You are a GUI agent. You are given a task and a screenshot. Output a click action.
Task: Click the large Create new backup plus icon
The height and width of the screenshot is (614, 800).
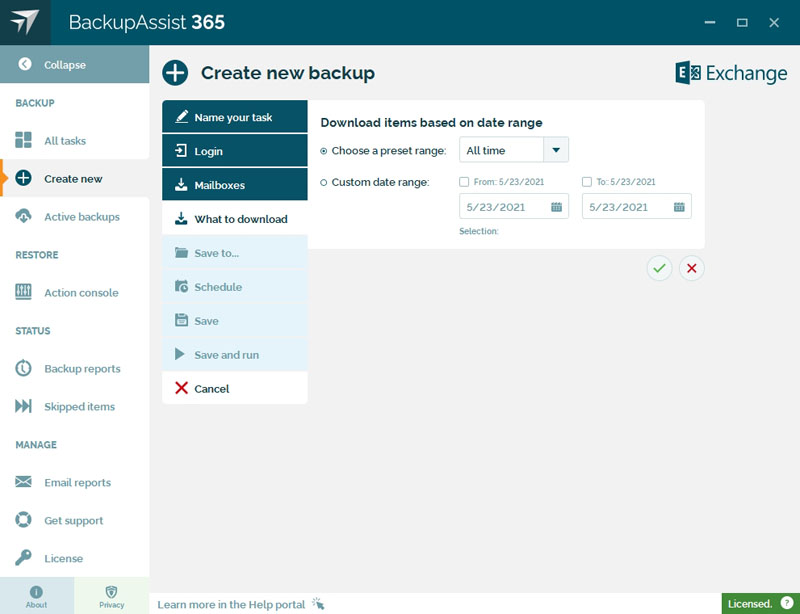[x=175, y=72]
